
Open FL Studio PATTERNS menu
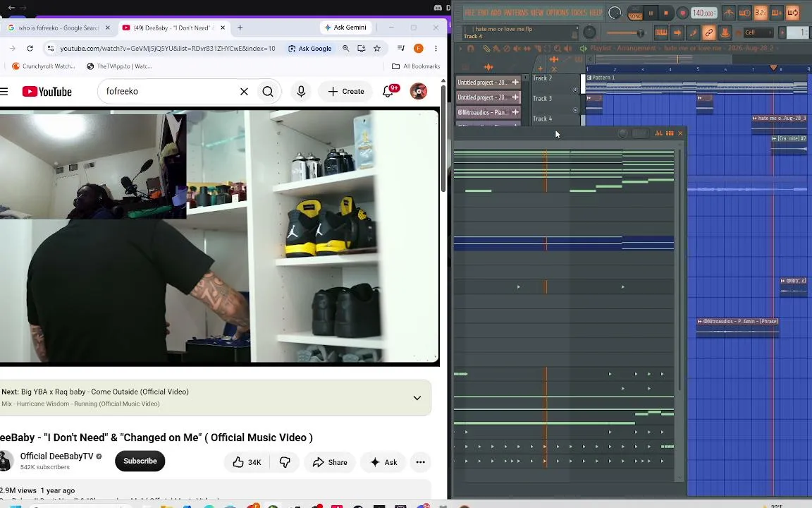[x=516, y=13]
